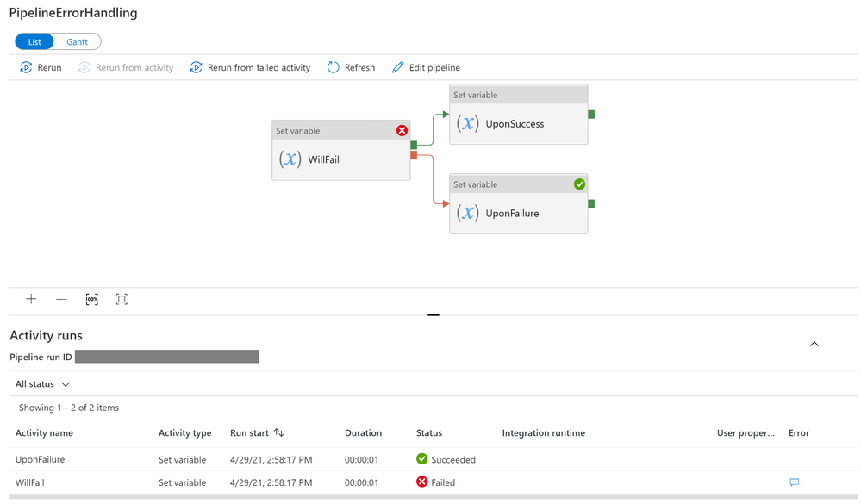Select the UponSuccess activity node
The height and width of the screenshot is (504, 861).
click(x=518, y=115)
